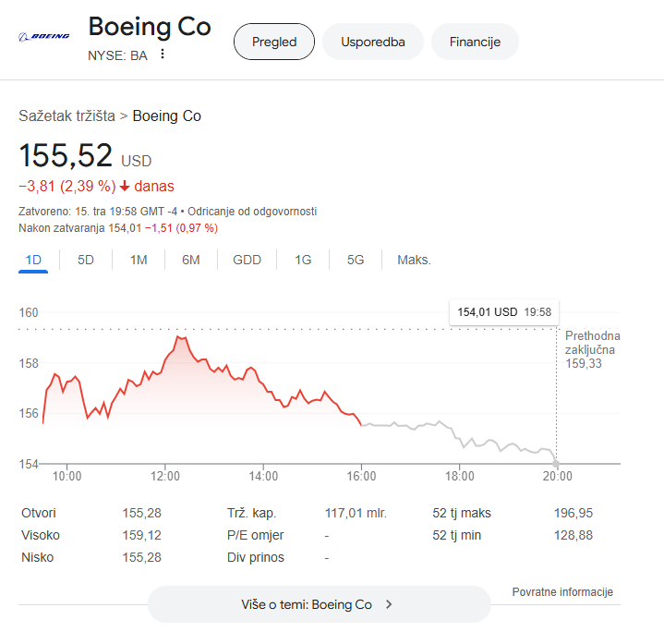Select GDD year-to-date range

[247, 260]
